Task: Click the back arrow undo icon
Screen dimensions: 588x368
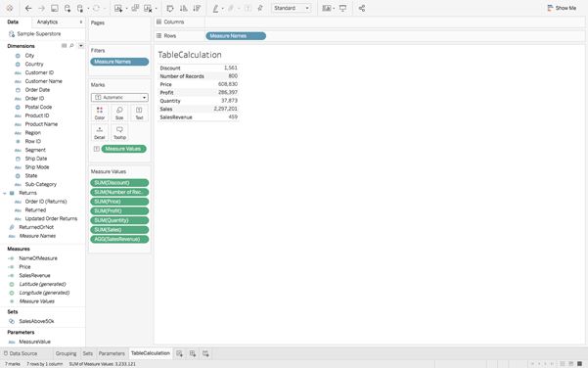Action: coord(28,8)
